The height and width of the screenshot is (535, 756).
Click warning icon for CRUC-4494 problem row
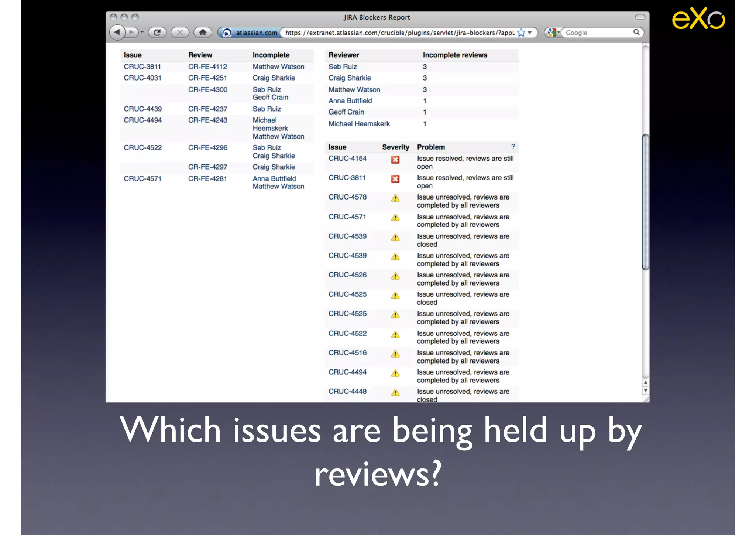(x=395, y=373)
